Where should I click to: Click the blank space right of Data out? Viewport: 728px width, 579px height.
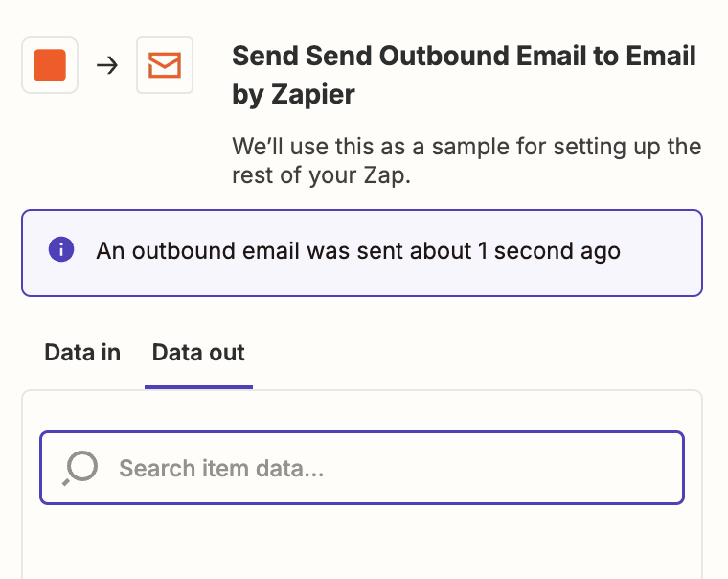pyautogui.click(x=479, y=353)
